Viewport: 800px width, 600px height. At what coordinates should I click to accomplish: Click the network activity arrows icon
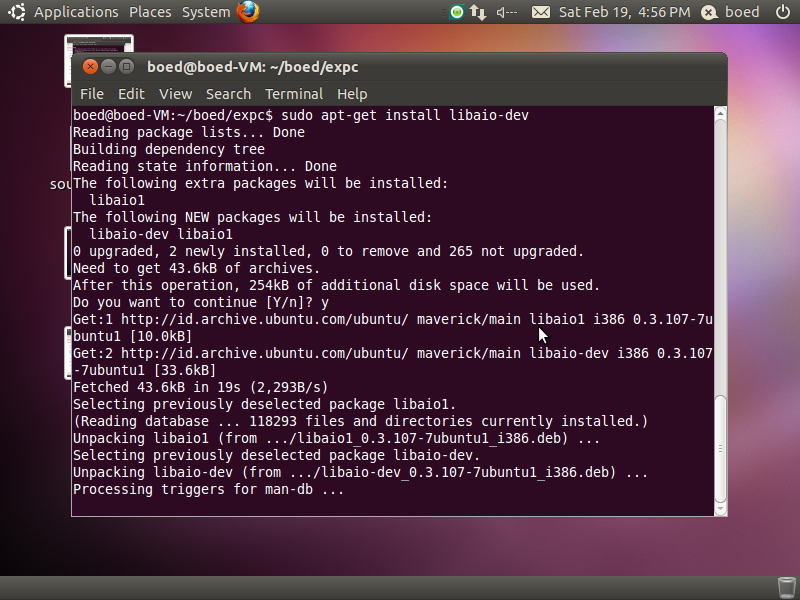point(478,12)
